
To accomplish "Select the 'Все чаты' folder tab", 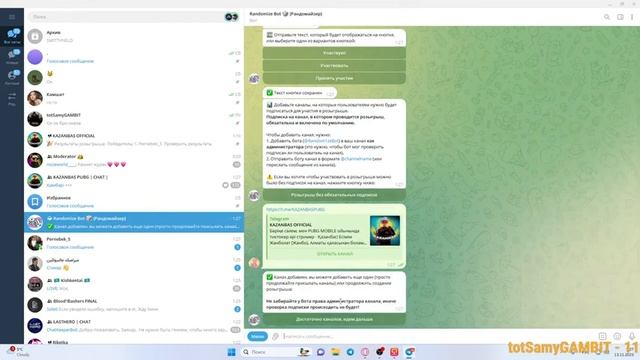I will (x=12, y=36).
